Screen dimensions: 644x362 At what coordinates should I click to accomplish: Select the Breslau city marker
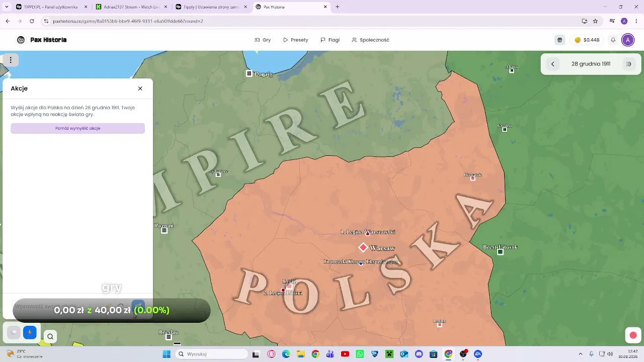(169, 337)
